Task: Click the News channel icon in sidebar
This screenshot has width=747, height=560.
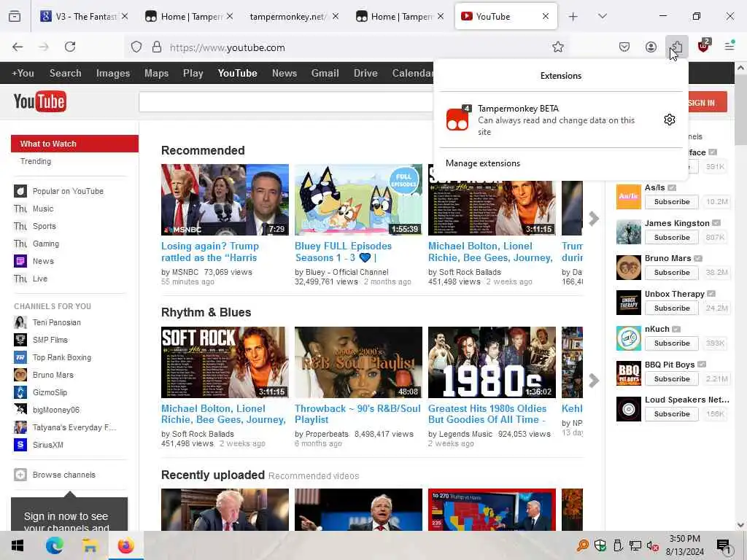Action: pos(20,261)
